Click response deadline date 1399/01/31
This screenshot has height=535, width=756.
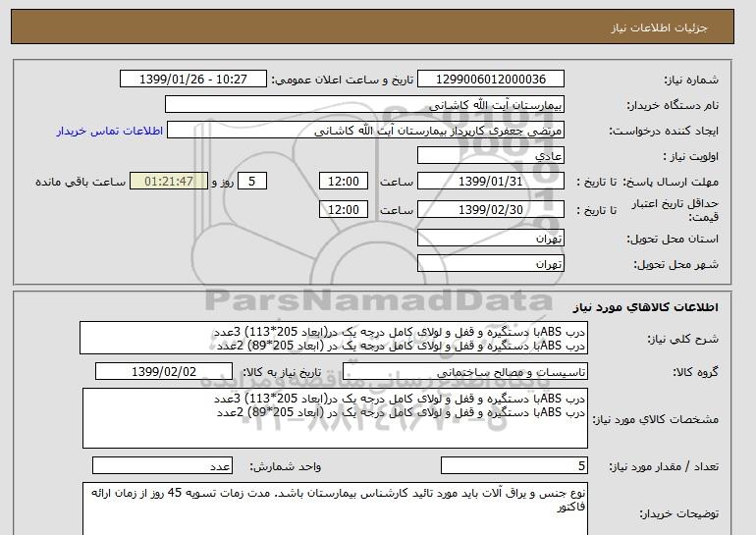point(490,182)
